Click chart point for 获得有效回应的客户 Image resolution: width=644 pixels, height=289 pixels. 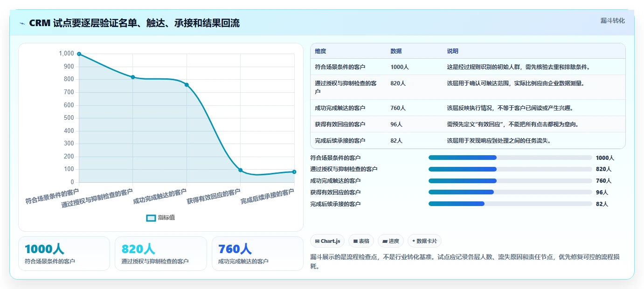coord(240,170)
